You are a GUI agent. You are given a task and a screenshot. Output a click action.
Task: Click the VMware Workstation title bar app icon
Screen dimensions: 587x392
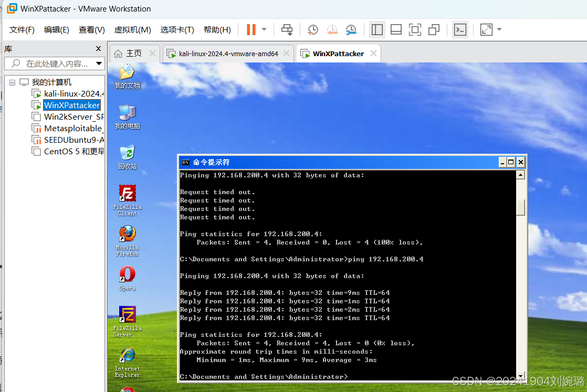12,8
